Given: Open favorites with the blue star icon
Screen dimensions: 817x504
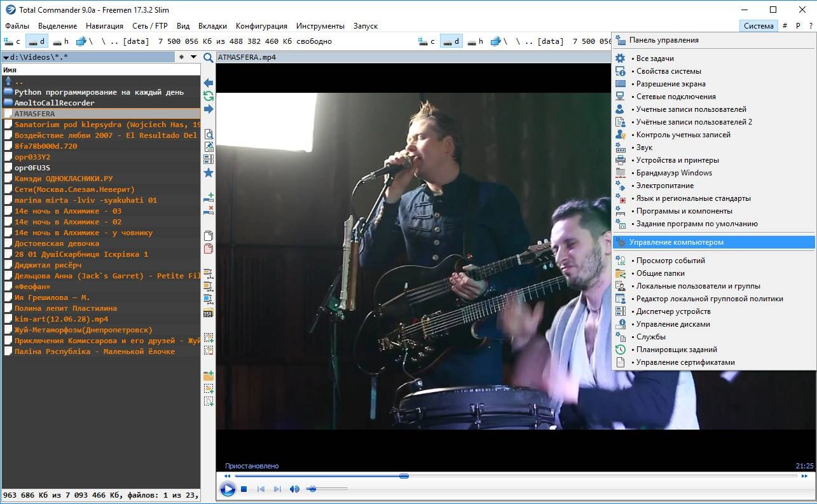Looking at the screenshot, I should [208, 173].
